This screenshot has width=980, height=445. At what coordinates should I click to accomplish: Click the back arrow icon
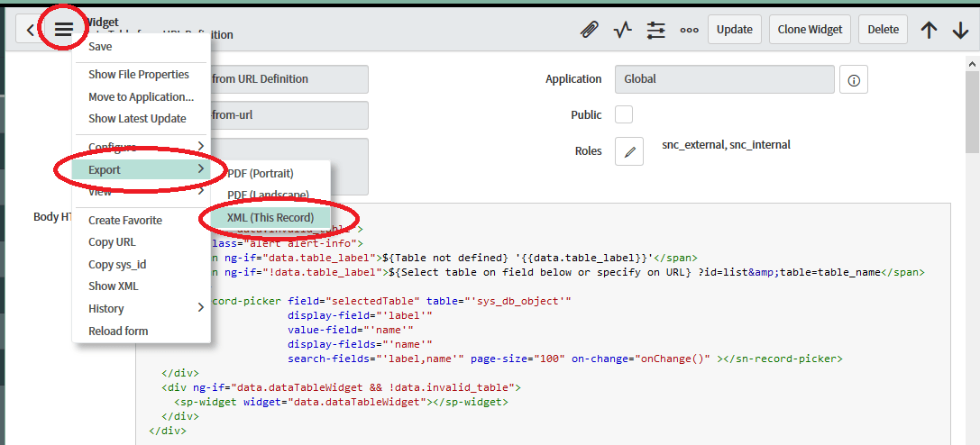(31, 30)
